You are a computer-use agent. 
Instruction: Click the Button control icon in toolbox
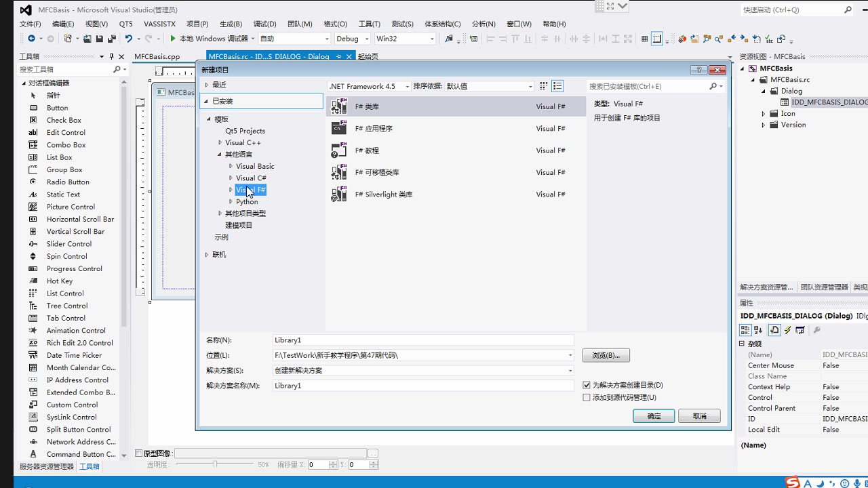[33, 108]
